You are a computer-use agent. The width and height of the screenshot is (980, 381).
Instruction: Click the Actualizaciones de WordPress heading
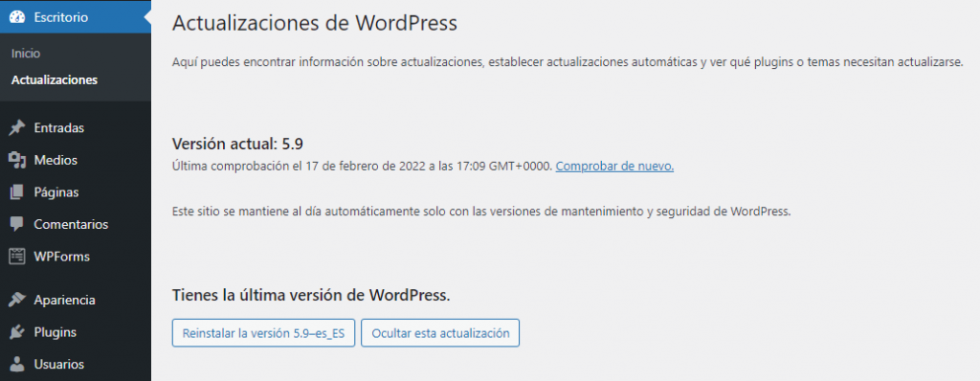314,23
